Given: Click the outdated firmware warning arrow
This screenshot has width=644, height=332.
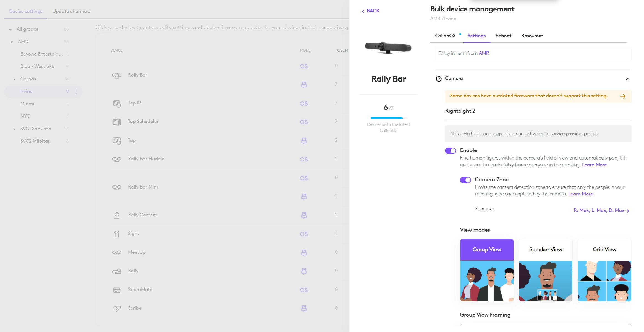Looking at the screenshot, I should (622, 96).
